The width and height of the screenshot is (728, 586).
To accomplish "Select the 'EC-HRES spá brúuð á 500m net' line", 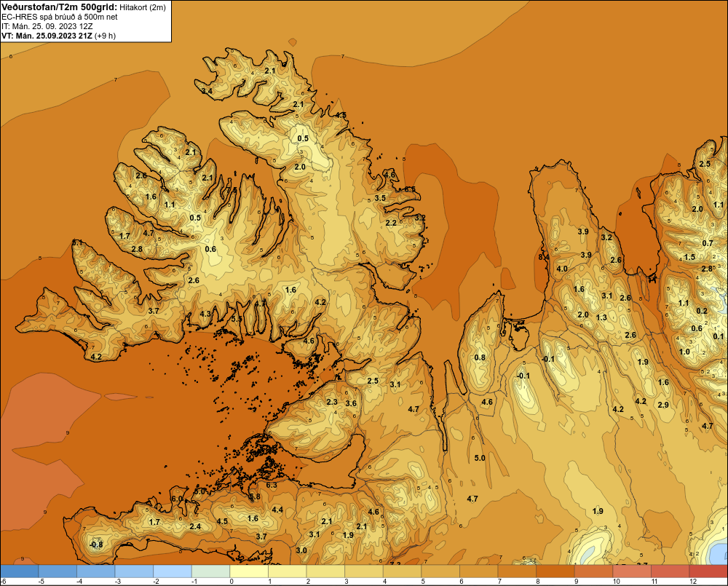I will (60, 17).
